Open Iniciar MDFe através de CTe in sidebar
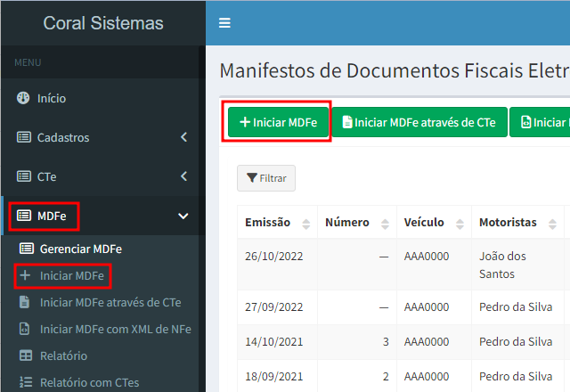The height and width of the screenshot is (392, 570). pos(110,302)
